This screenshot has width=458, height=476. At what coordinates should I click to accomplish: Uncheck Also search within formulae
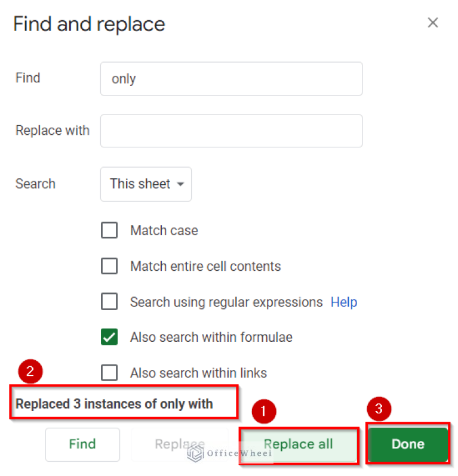coord(109,337)
